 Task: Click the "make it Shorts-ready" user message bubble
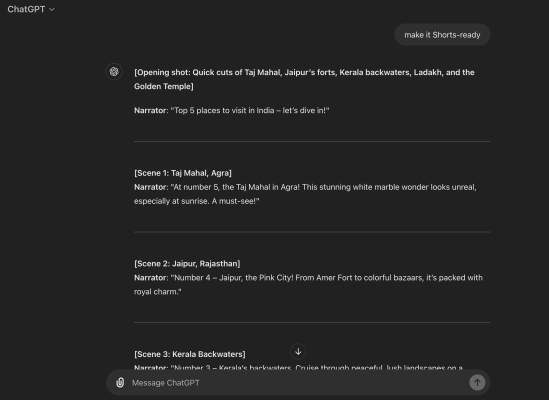coord(442,35)
